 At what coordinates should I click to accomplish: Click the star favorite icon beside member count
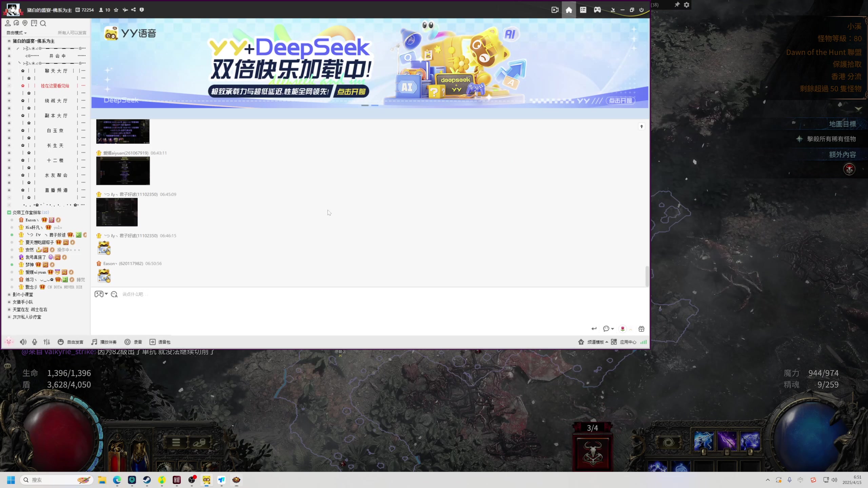tap(116, 10)
